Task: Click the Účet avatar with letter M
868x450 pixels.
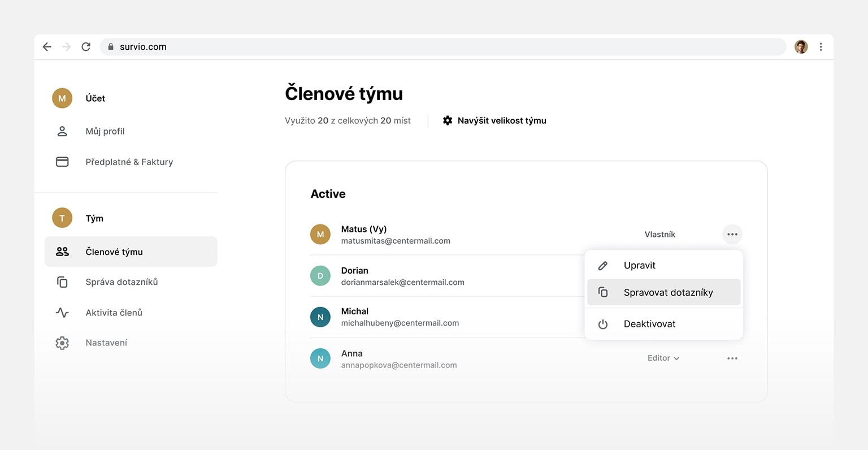Action: coord(62,98)
